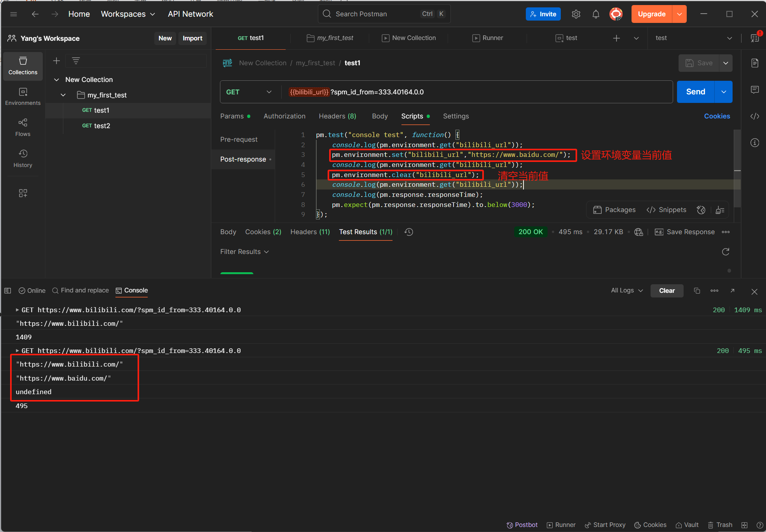The height and width of the screenshot is (532, 766).
Task: Expand Workspaces dropdown
Action: tap(128, 14)
